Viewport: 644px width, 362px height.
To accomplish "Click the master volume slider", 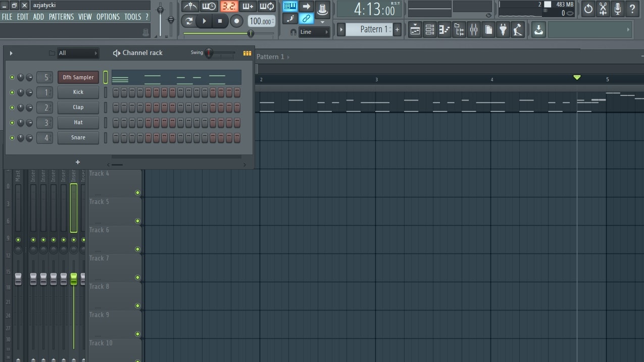I will (161, 19).
